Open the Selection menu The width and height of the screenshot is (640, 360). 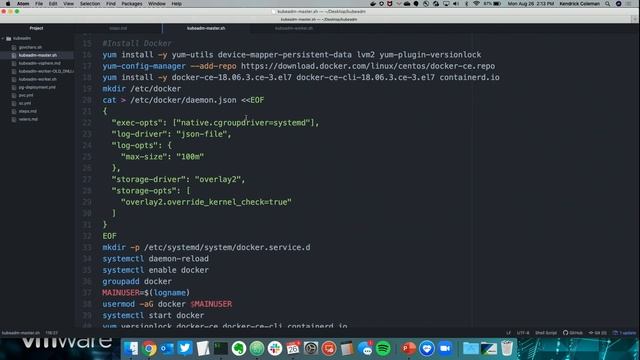[x=90, y=4]
